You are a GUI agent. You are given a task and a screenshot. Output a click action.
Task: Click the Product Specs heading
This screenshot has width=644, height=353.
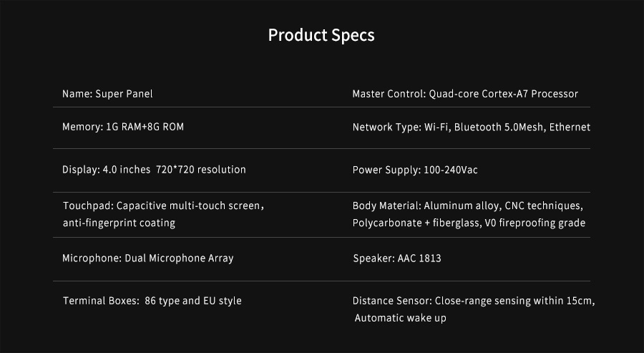pos(321,35)
